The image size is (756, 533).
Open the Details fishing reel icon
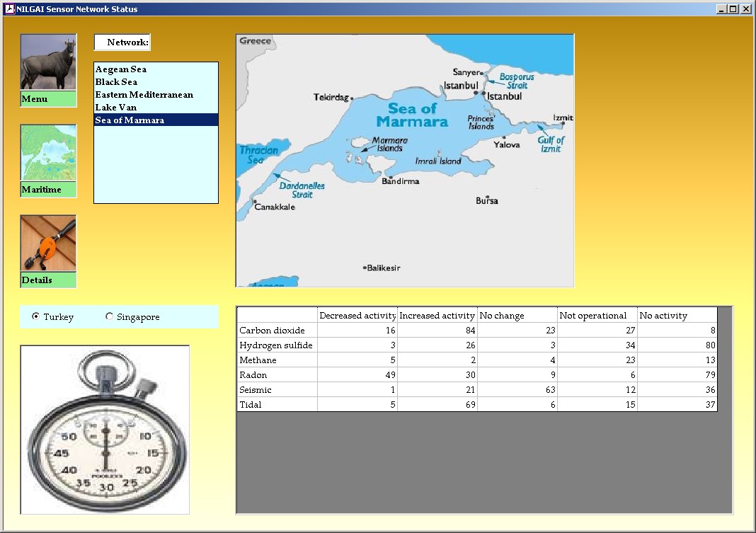(x=48, y=243)
